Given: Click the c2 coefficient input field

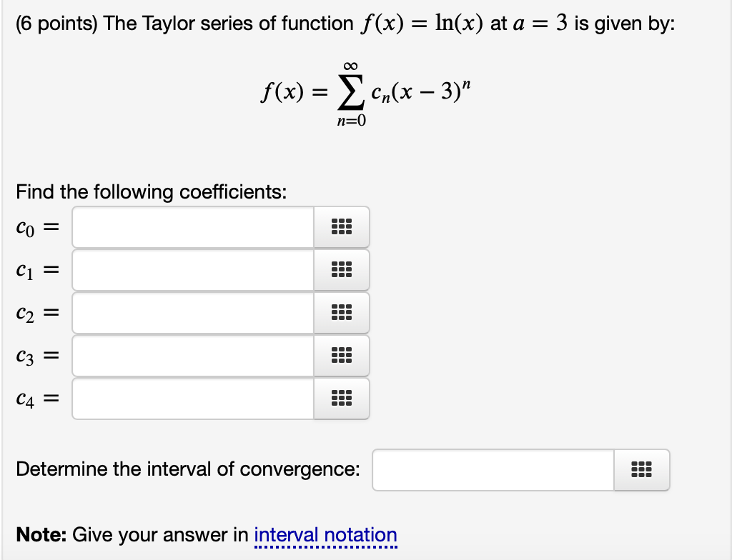Looking at the screenshot, I should [193, 313].
